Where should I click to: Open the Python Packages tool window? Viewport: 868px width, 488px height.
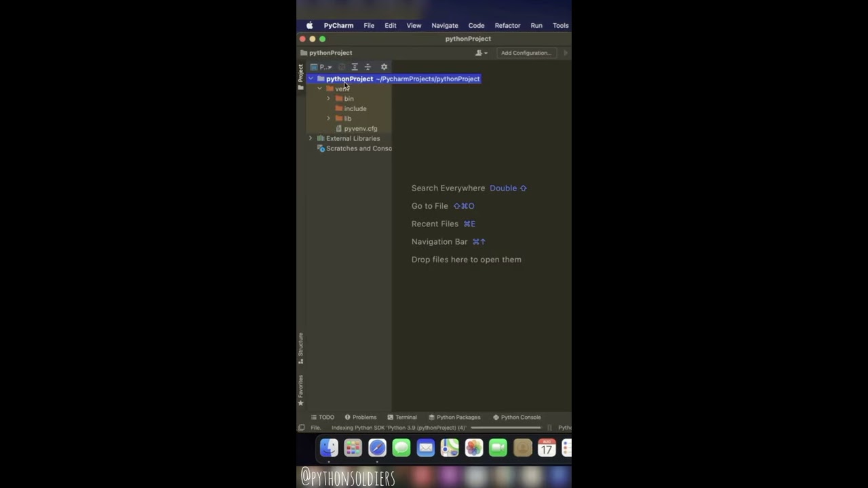coord(454,418)
